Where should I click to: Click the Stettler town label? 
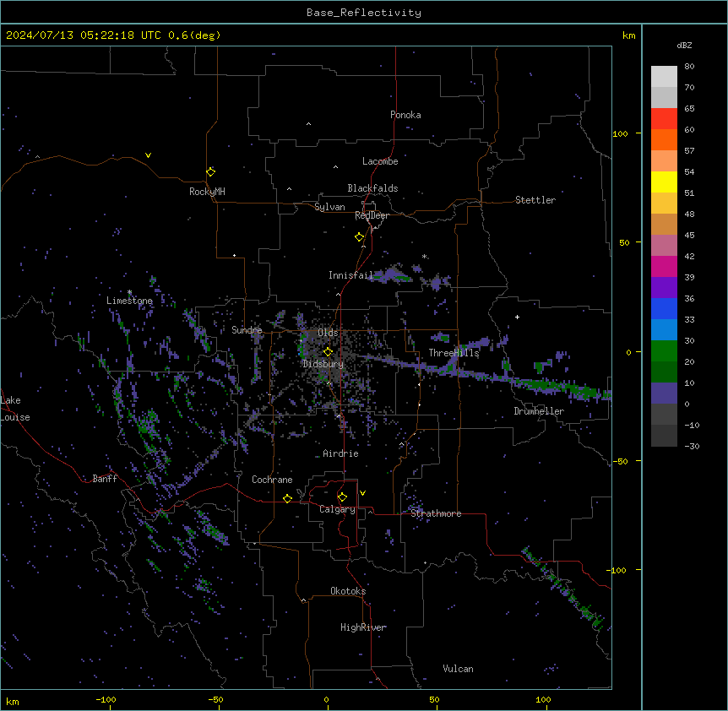coord(535,200)
